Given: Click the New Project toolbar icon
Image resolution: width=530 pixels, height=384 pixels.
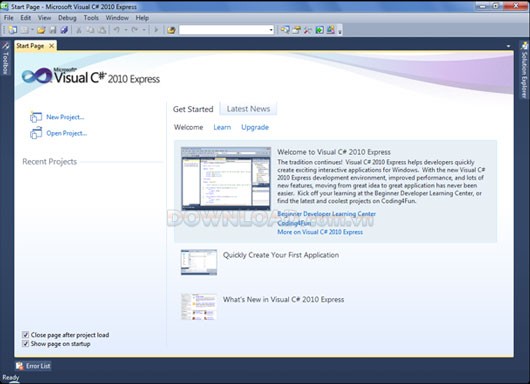Looking at the screenshot, I should 13,30.
